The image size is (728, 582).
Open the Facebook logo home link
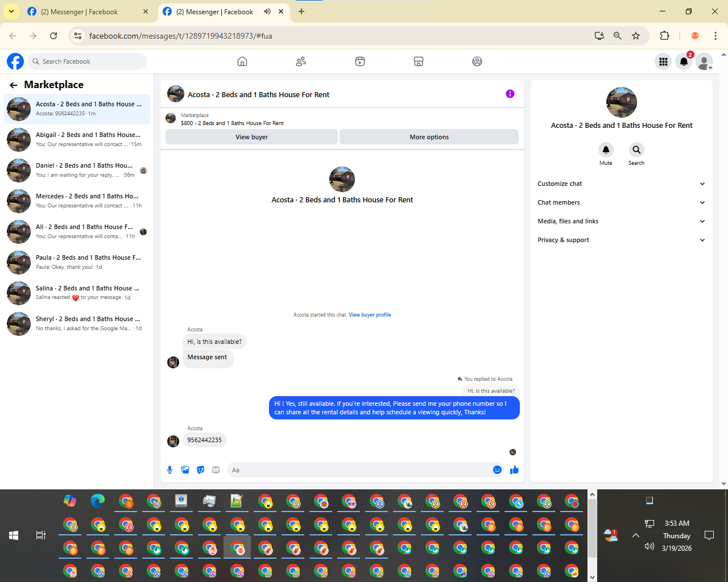coord(15,61)
